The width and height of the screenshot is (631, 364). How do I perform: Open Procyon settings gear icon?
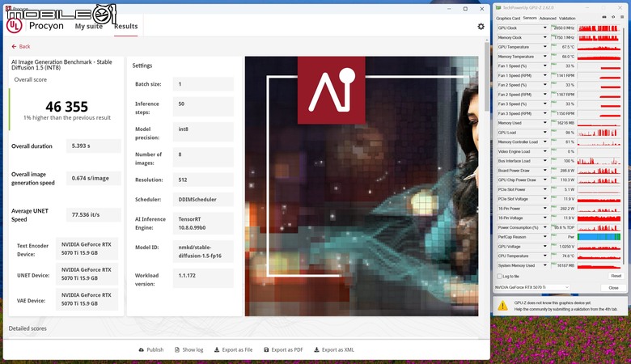click(481, 27)
